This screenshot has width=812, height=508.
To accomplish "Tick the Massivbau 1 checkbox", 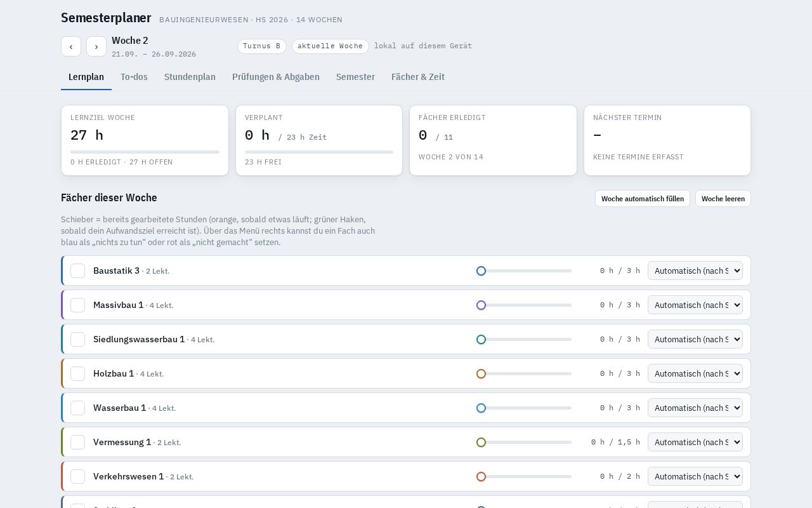I will tap(78, 305).
